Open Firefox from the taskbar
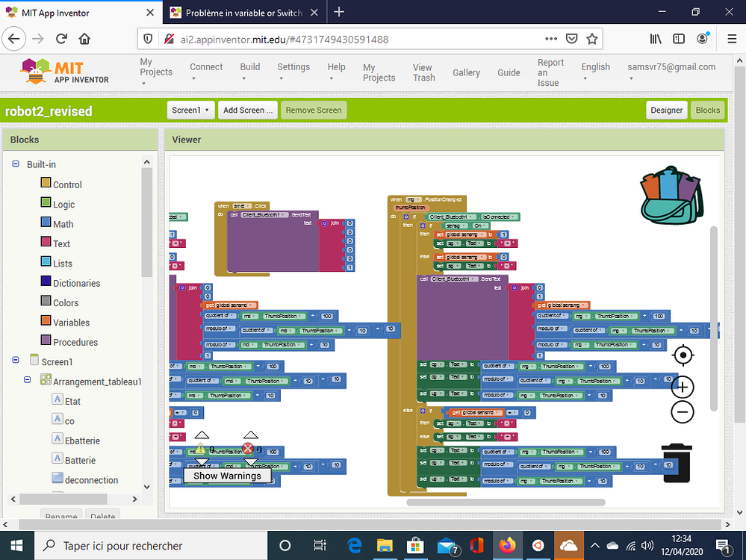This screenshot has height=560, width=746. tap(508, 546)
